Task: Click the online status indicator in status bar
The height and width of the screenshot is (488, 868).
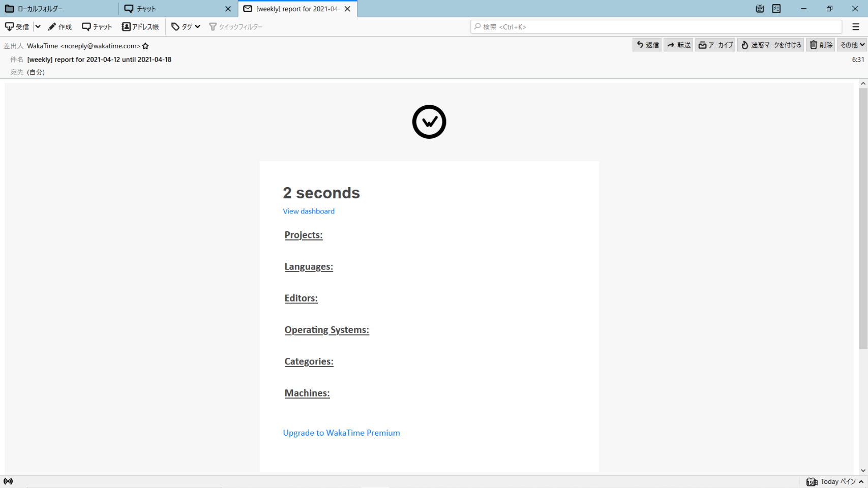Action: [x=8, y=481]
